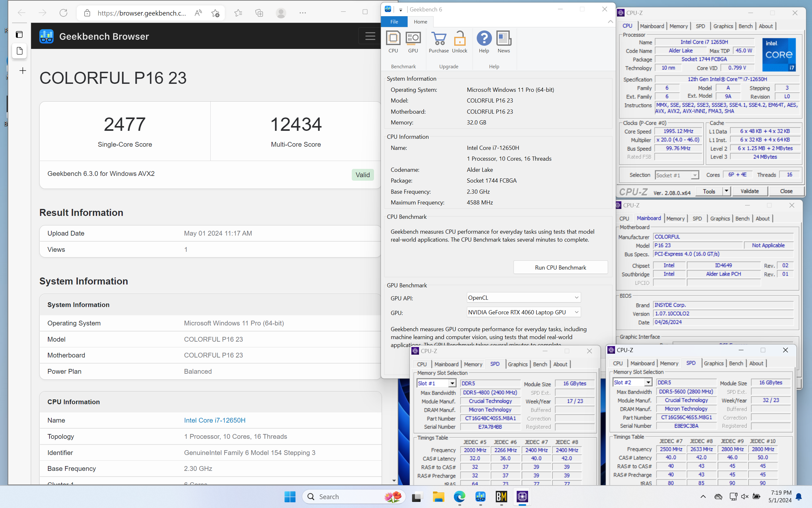Open Intel Core i7-12650H link

tap(215, 420)
